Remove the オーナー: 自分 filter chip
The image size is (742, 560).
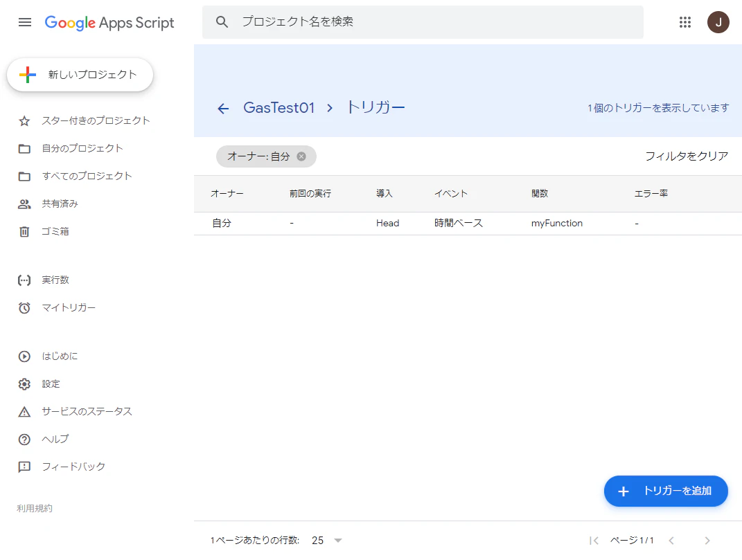tap(301, 156)
